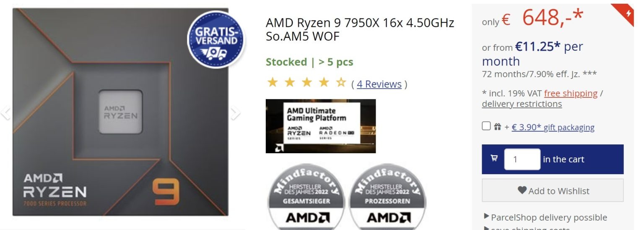The height and width of the screenshot is (230, 644).
Task: Click the Add to Wishlist button
Action: 553,190
